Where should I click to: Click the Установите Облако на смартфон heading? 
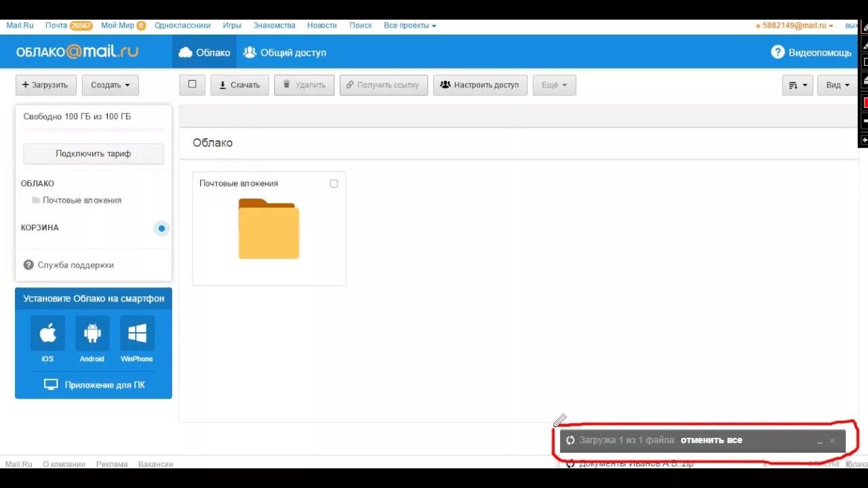[x=94, y=298]
